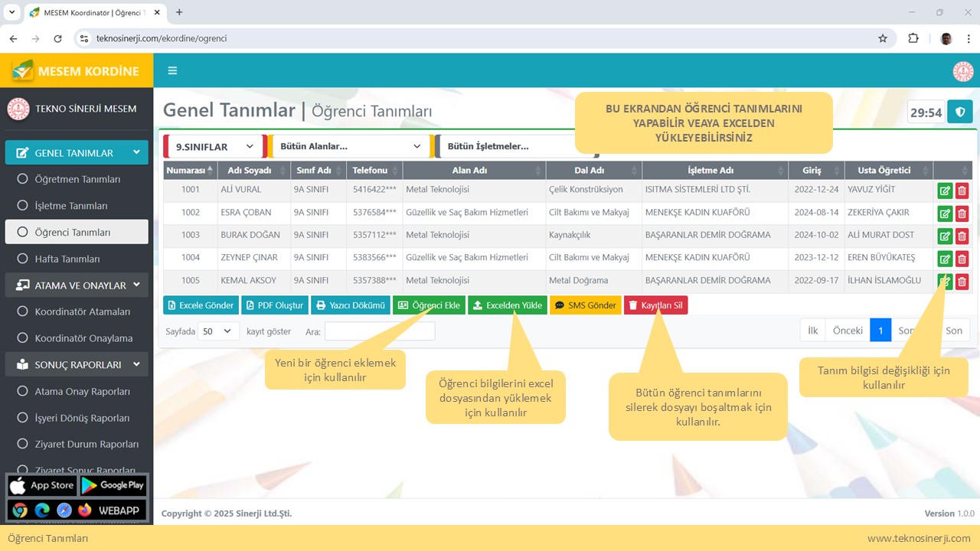Click the shield icon beside the timer
Screen dimensions: 980x551
(959, 112)
